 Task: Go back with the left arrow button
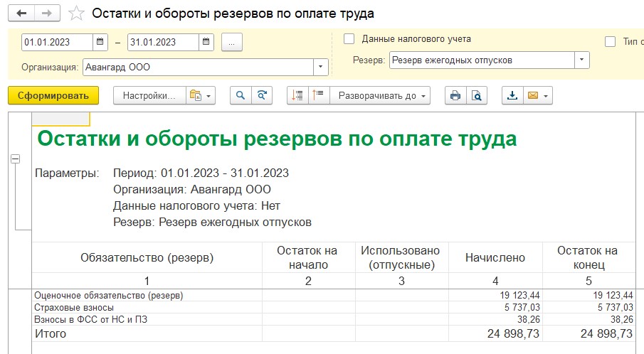(x=21, y=13)
